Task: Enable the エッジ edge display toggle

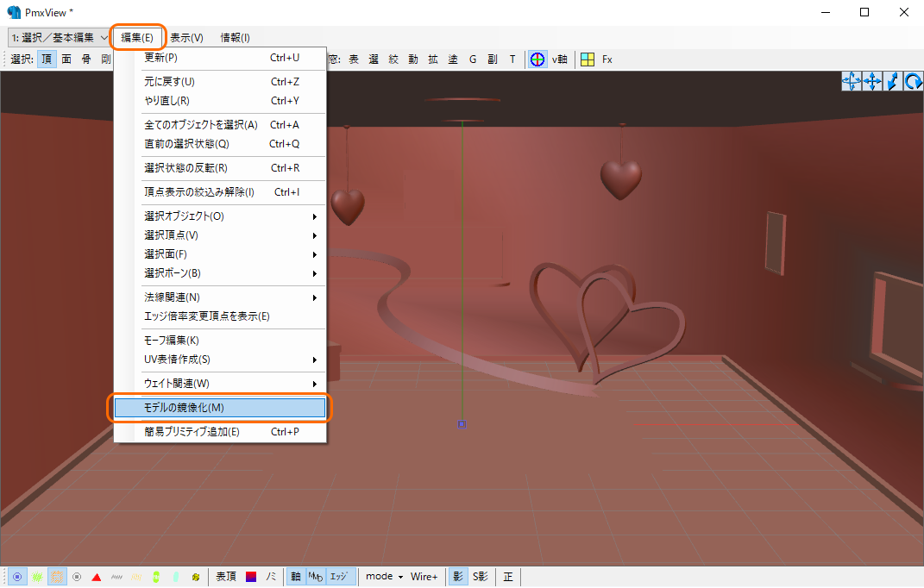Action: click(x=339, y=576)
